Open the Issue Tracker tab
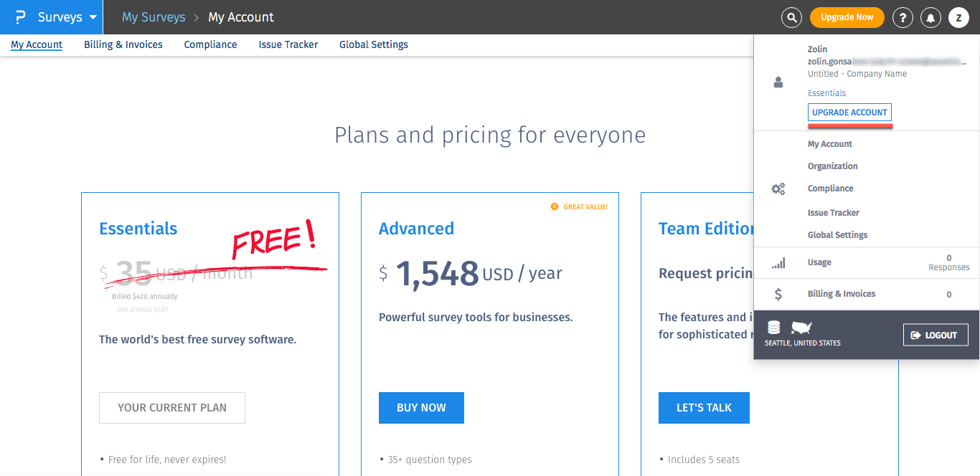This screenshot has height=476, width=980. coord(288,44)
